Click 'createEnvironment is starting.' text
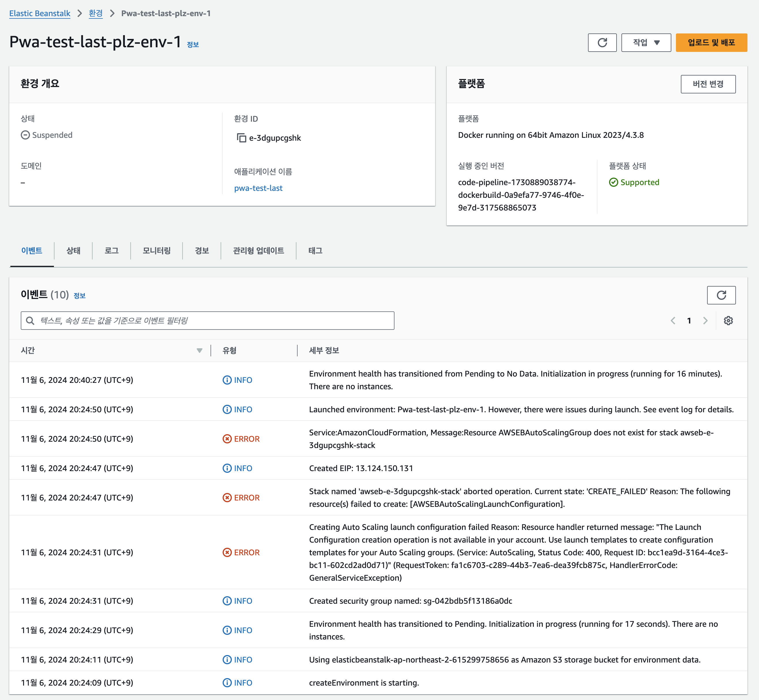 (364, 683)
